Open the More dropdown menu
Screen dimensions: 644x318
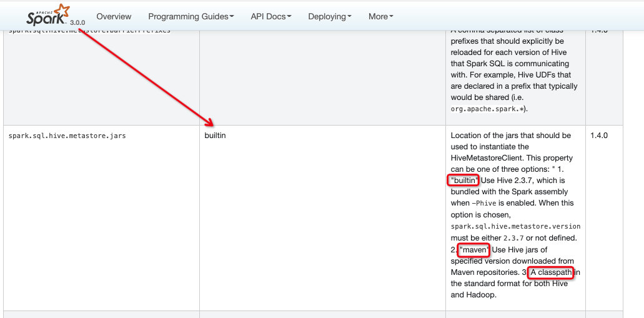pos(381,16)
